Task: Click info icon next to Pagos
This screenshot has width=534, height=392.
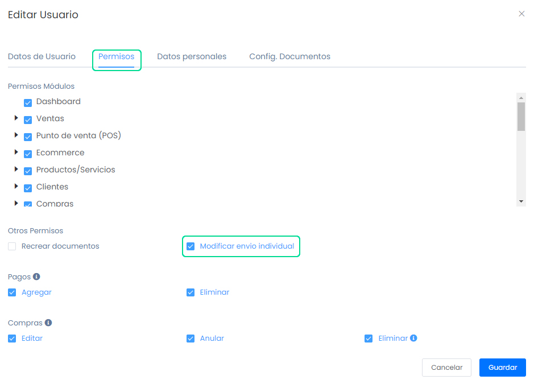Action: point(36,277)
